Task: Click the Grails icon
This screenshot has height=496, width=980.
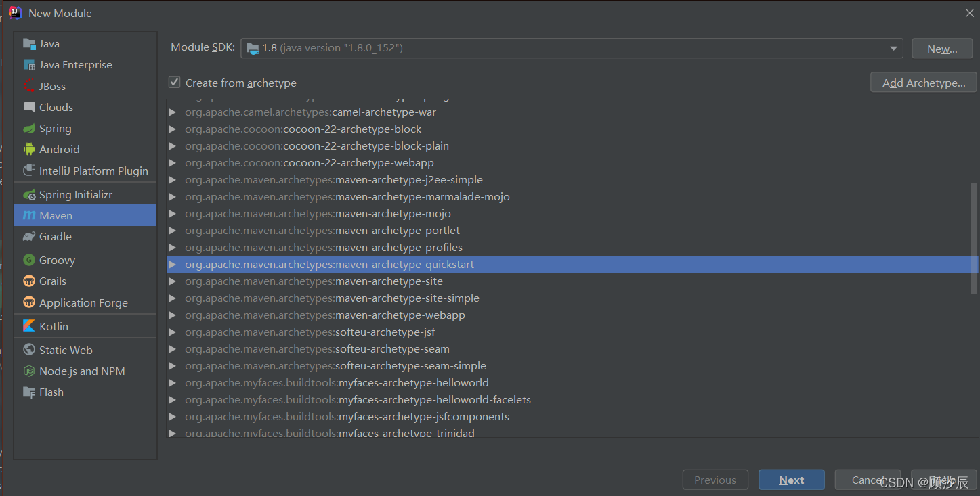Action: click(29, 281)
